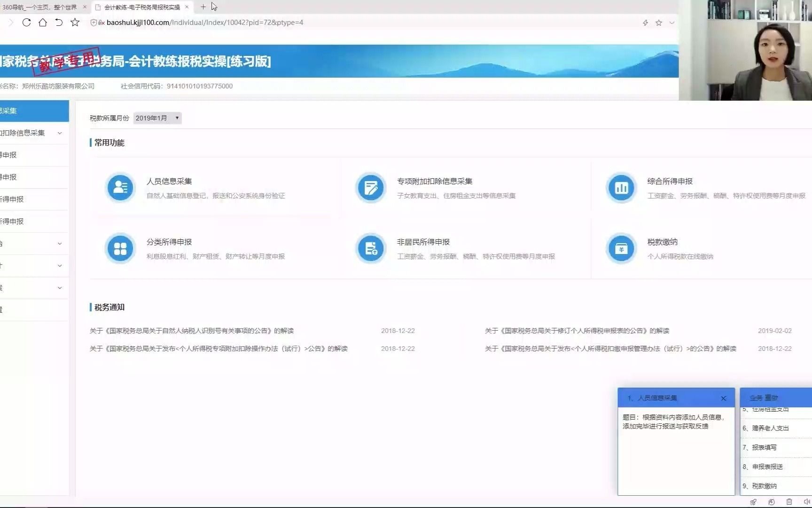Close the 360导航 browser tab
This screenshot has width=812, height=508.
[x=85, y=7]
